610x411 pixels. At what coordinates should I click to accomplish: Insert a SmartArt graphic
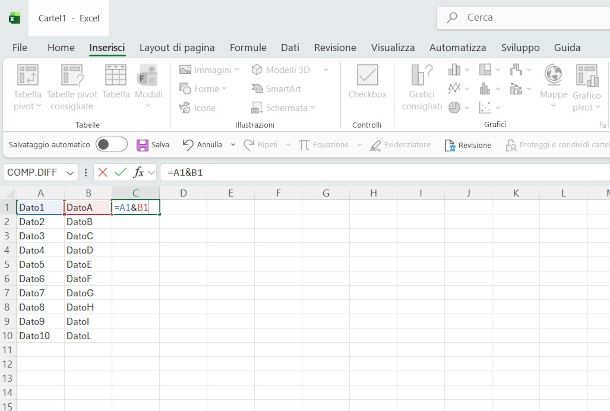[x=276, y=89]
